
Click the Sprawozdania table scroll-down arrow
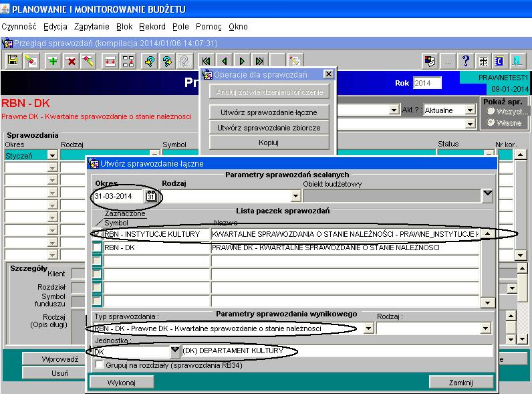coord(520,255)
